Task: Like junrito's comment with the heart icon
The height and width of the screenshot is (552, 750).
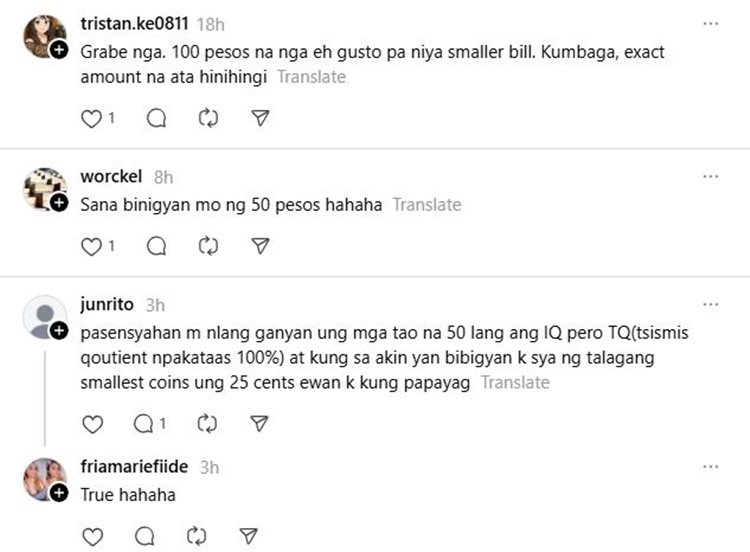Action: [92, 424]
